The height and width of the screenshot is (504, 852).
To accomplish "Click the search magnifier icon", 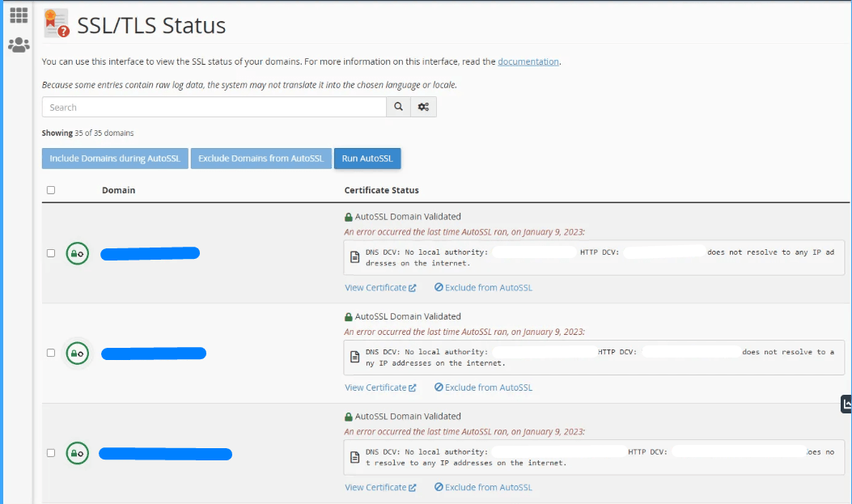I will click(x=397, y=106).
